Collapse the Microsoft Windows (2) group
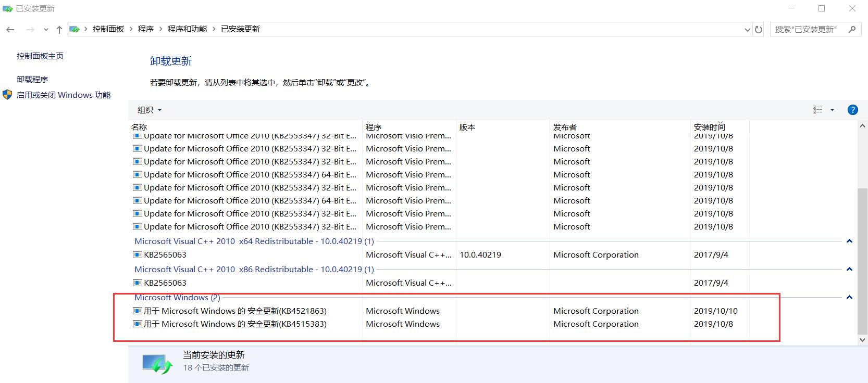This screenshot has height=383, width=868. click(x=849, y=298)
